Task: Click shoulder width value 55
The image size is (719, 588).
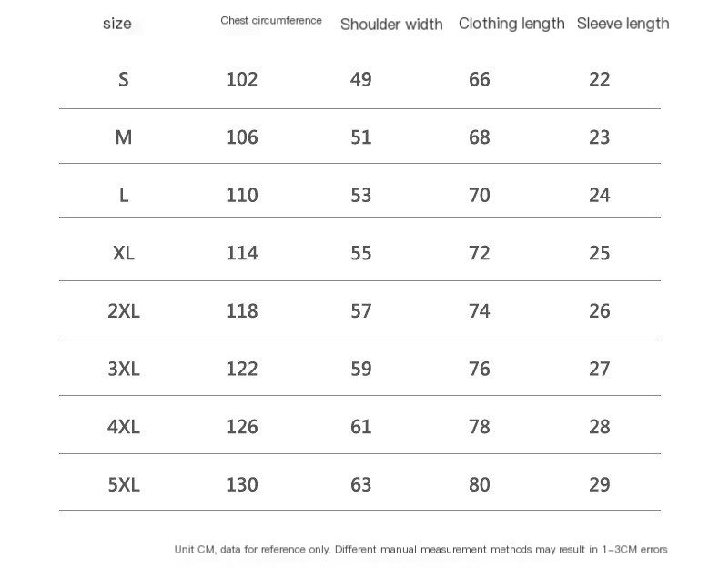Action: click(361, 253)
